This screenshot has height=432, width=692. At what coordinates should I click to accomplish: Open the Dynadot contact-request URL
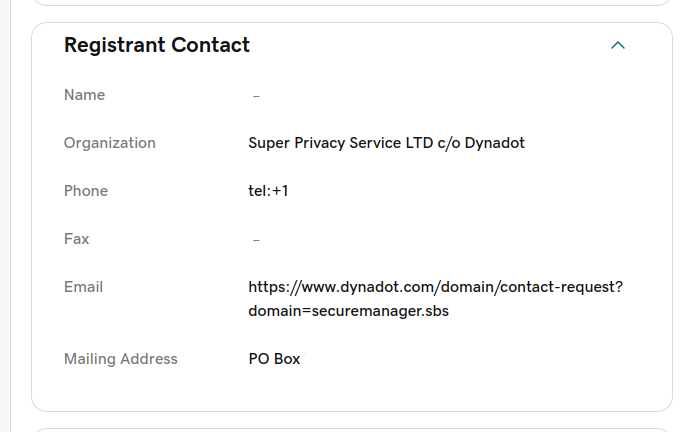435,287
